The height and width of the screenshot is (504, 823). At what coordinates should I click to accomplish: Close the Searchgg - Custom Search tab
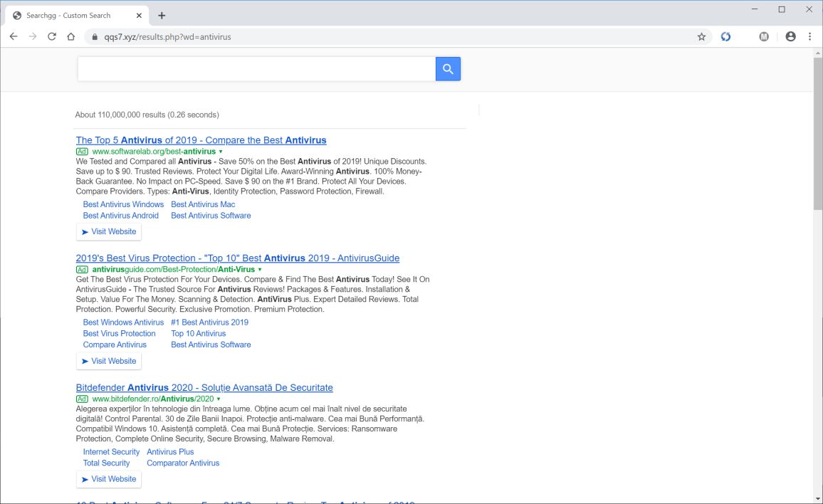[x=138, y=15]
